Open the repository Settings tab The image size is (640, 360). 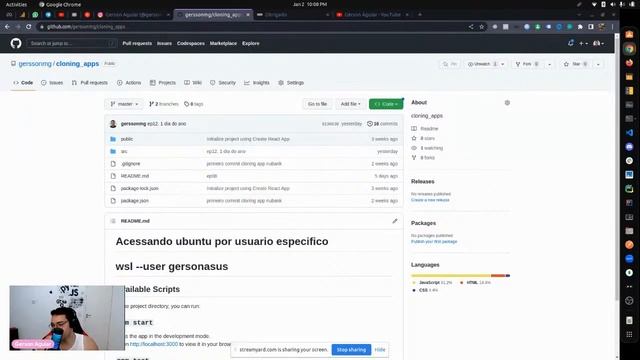click(291, 83)
